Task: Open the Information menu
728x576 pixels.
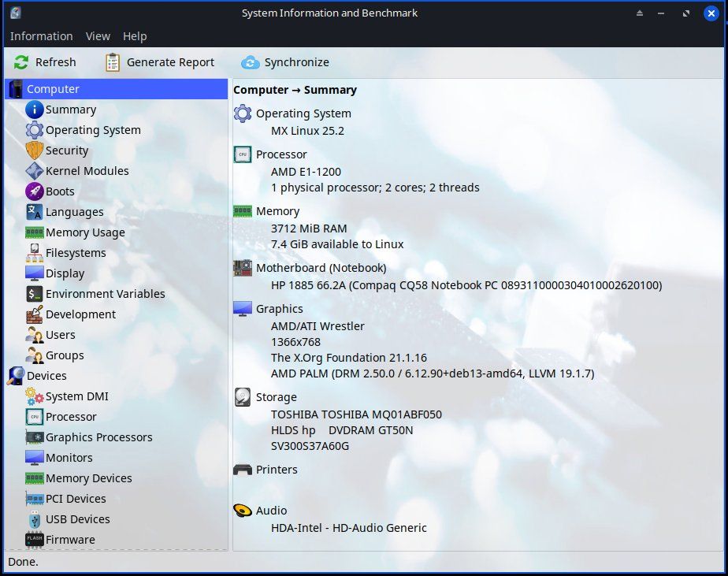Action: pos(41,36)
